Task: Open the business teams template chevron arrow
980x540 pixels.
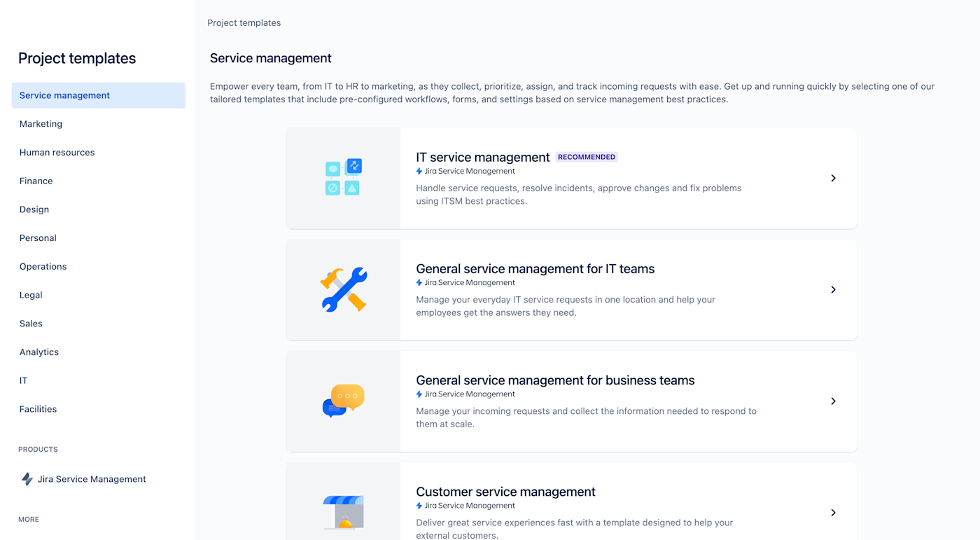Action: pyautogui.click(x=833, y=401)
